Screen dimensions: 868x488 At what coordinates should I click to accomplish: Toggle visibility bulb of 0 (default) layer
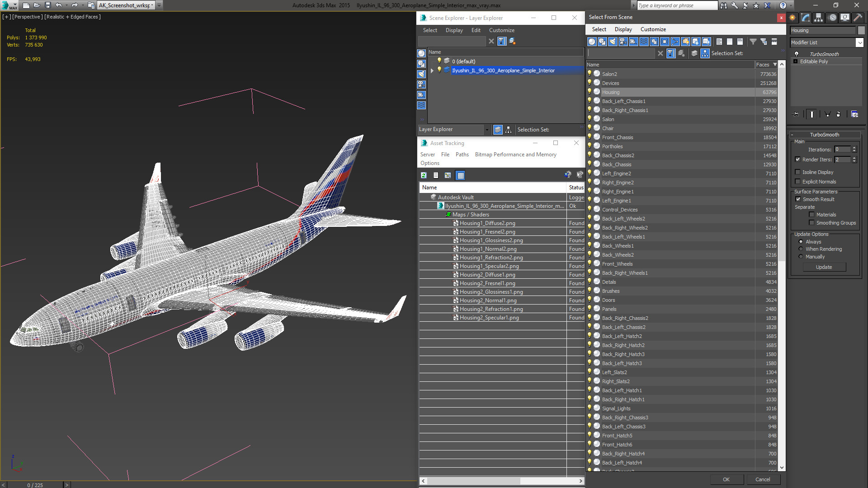tap(439, 61)
